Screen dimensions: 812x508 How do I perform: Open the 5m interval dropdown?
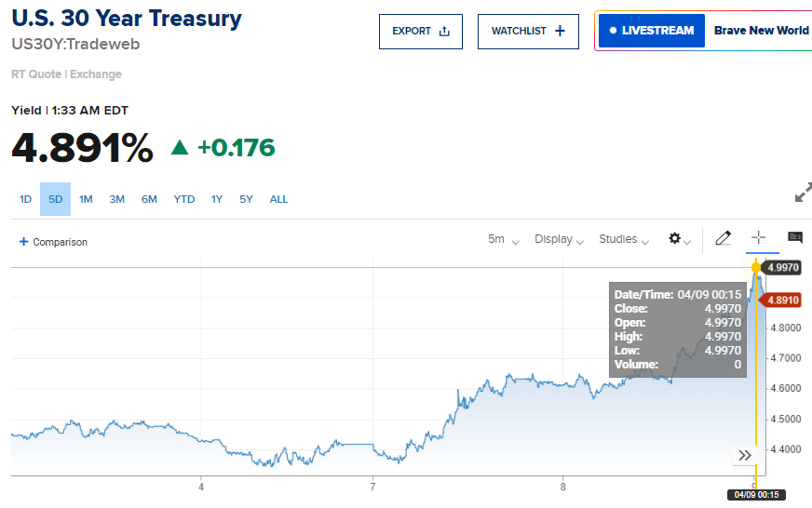[x=503, y=239]
